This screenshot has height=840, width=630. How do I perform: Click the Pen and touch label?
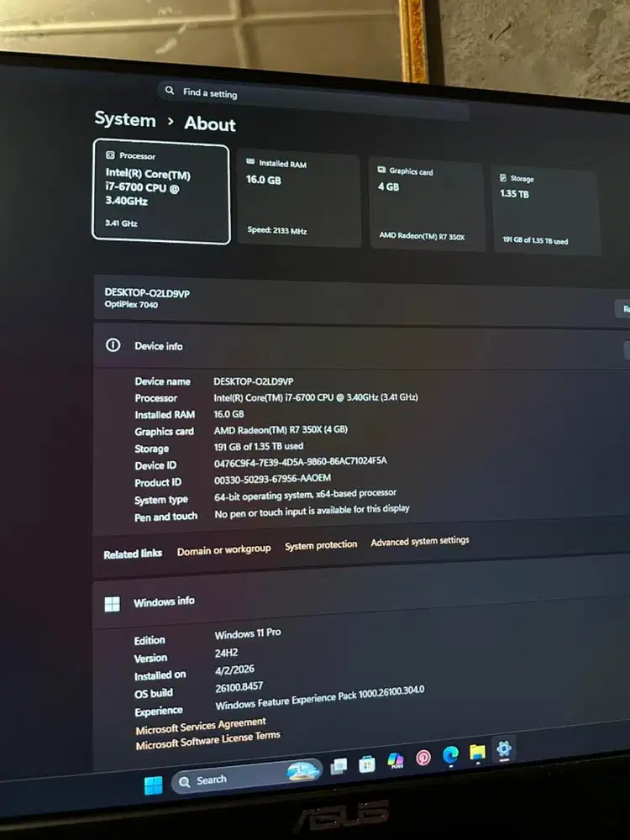pos(166,517)
